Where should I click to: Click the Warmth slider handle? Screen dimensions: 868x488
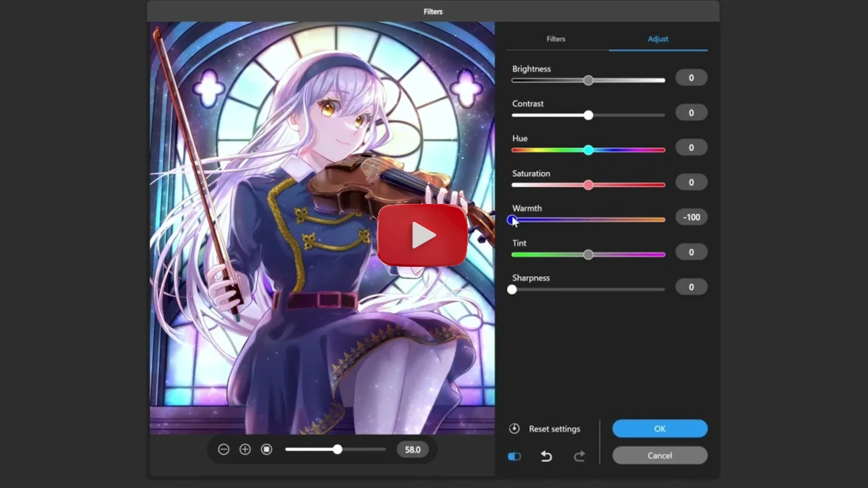(x=512, y=220)
